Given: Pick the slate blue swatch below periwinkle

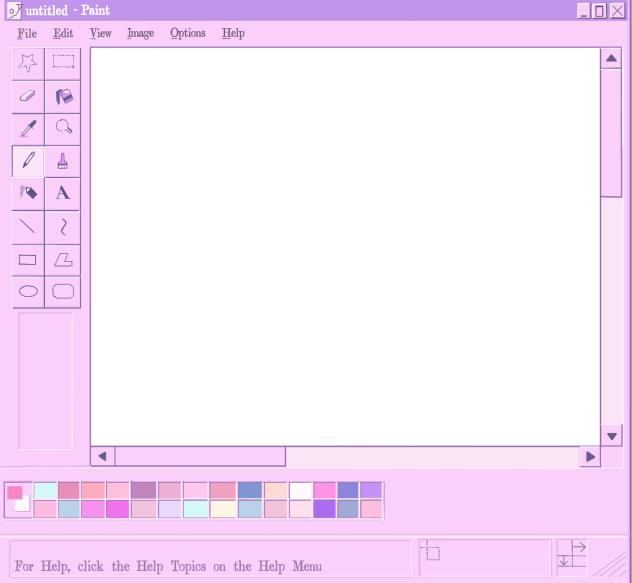Looking at the screenshot, I should point(348,509).
